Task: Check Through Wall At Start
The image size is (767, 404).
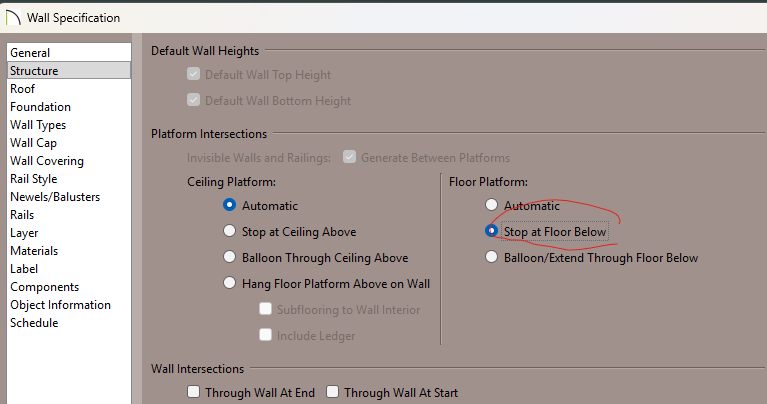Action: tap(333, 393)
